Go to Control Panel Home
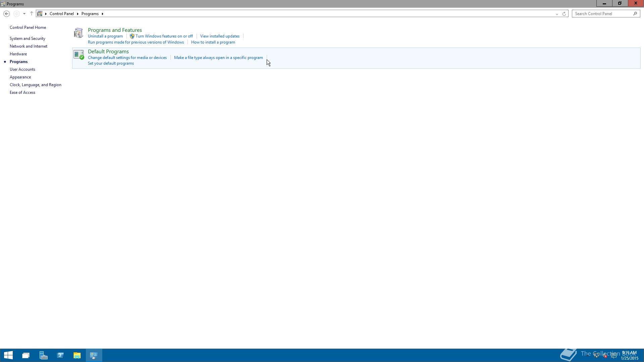644x362 pixels. click(x=28, y=27)
